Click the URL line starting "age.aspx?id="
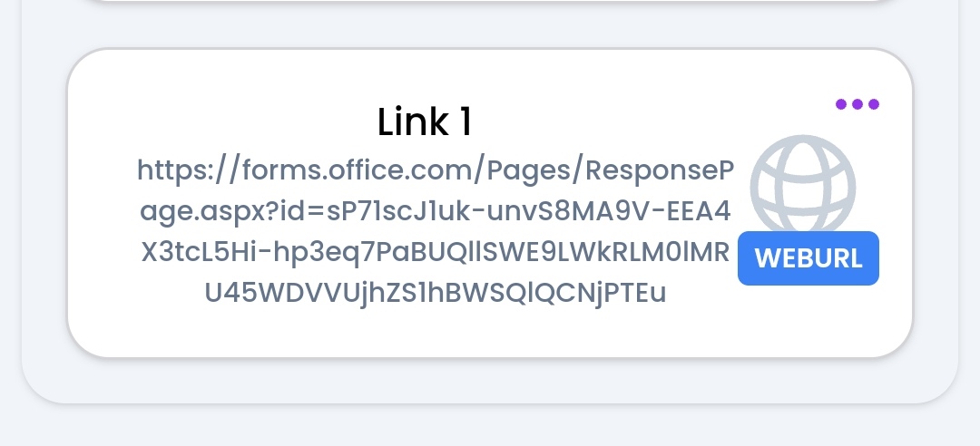Screen dimensions: 980x446 tap(436, 212)
